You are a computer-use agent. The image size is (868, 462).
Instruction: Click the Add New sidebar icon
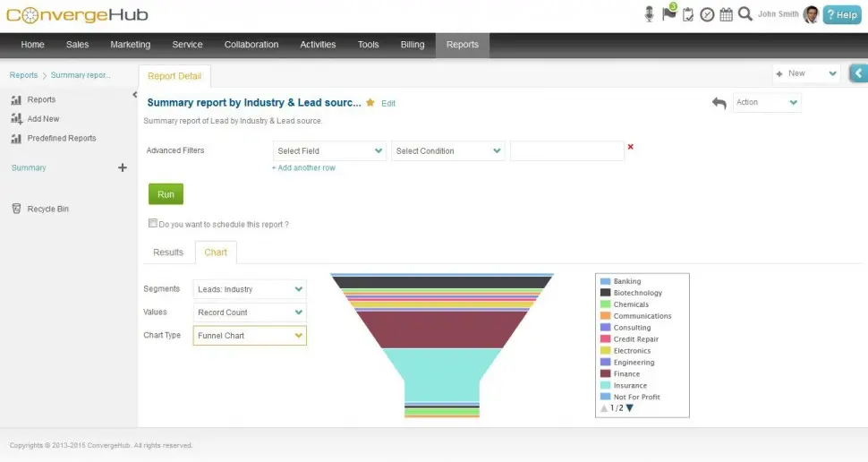coord(16,118)
